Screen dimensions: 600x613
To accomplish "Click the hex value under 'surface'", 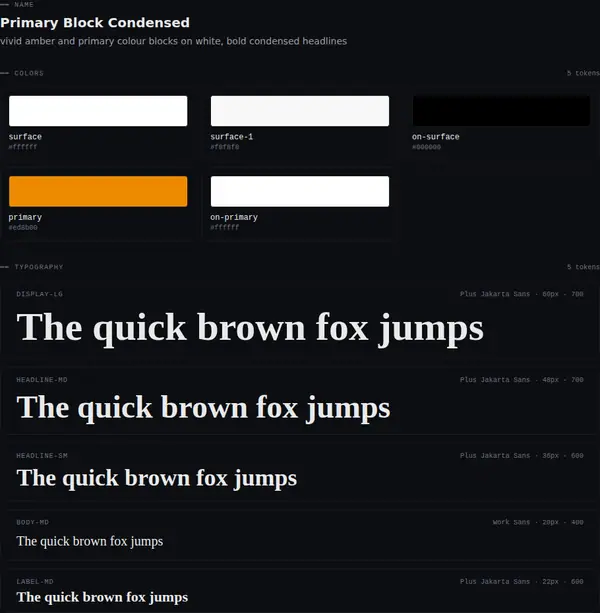I will coord(23,147).
